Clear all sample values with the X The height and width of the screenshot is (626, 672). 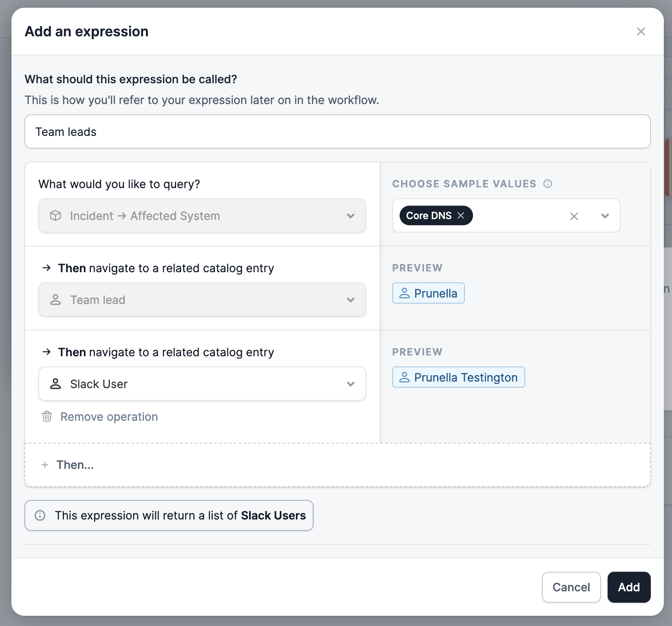574,216
